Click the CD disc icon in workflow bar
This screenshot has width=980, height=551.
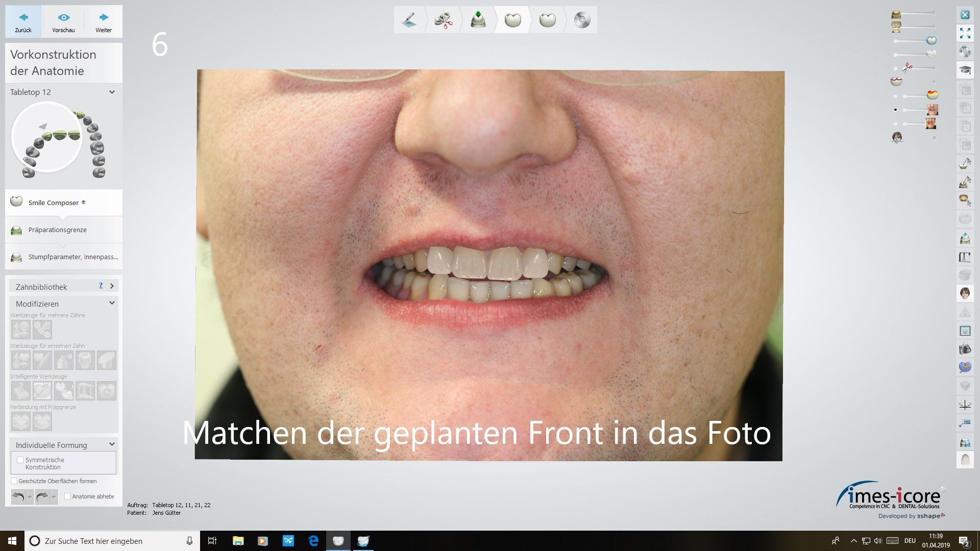click(x=582, y=20)
